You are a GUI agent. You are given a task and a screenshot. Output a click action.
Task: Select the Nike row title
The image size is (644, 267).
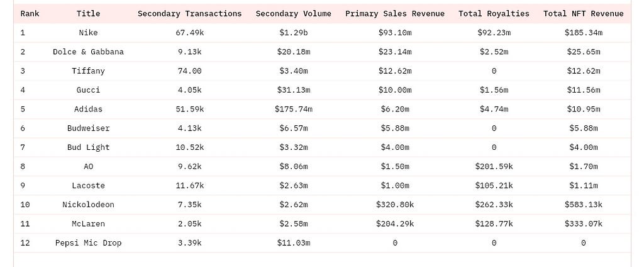(x=88, y=33)
